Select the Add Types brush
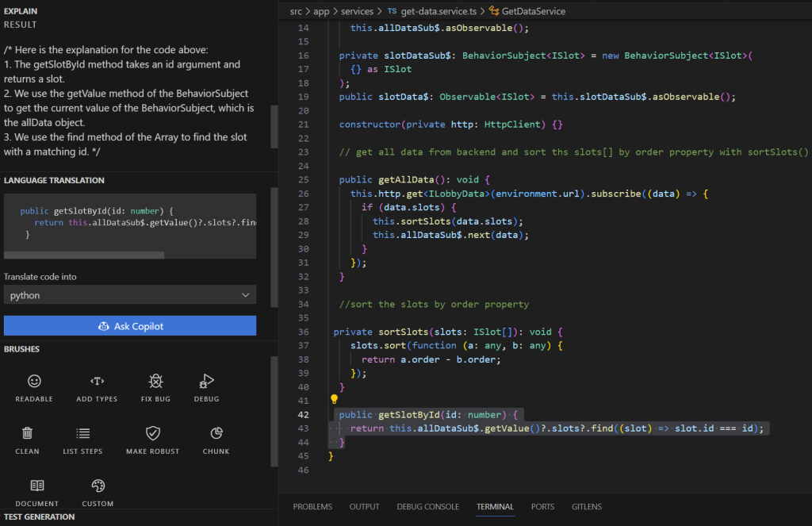Image resolution: width=812 pixels, height=526 pixels. point(97,387)
